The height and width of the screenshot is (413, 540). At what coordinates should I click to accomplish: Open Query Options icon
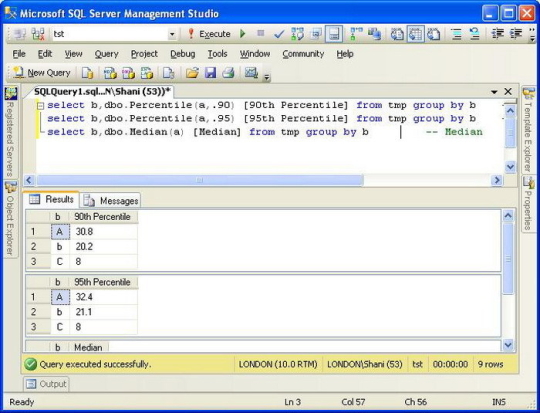(316, 34)
